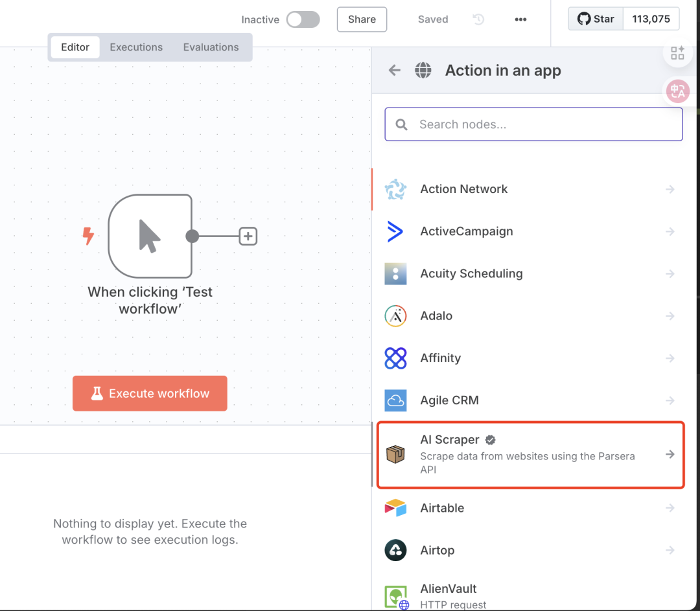This screenshot has width=700, height=611.
Task: Click the AI Scraper box icon
Action: [x=395, y=454]
